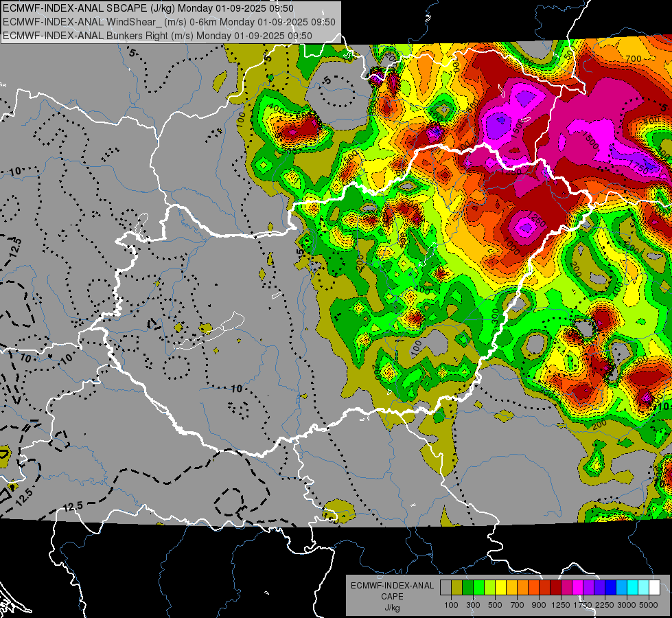Click the orange swatch after the 700 tick

[523, 587]
